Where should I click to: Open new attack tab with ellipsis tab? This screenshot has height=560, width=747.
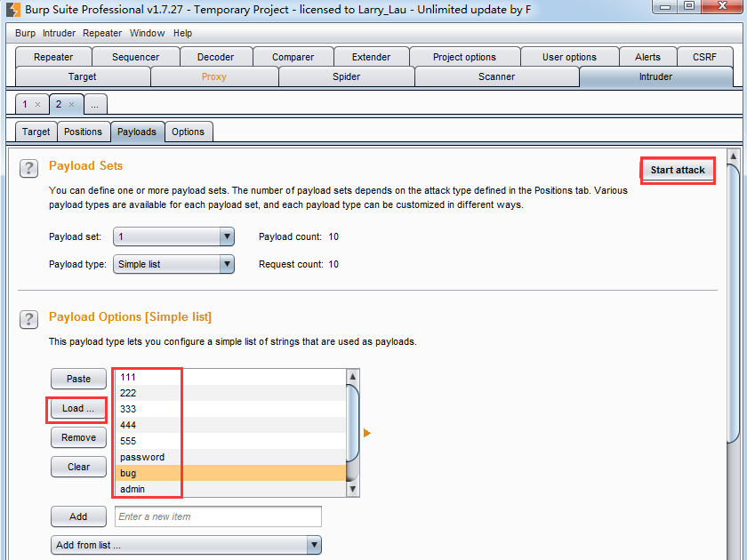(x=94, y=105)
